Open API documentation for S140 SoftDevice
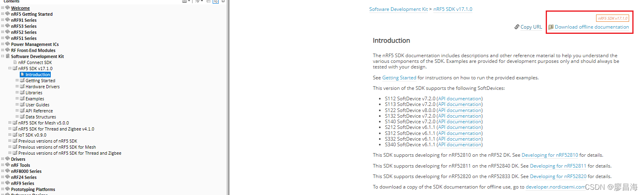The width and height of the screenshot is (644, 195). [460, 122]
